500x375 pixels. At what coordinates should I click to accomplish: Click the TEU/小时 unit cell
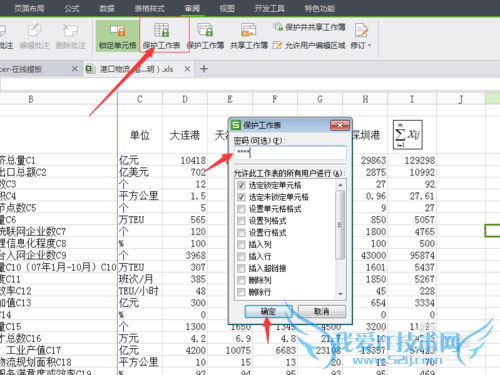point(140,291)
